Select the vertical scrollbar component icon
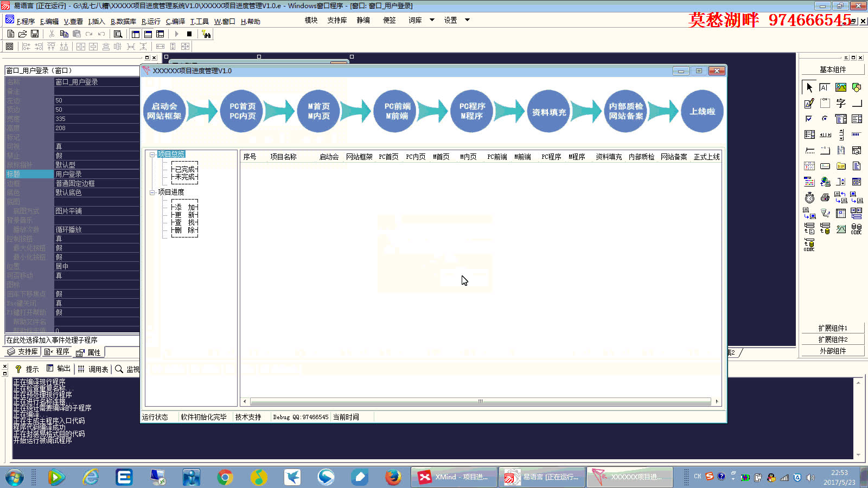The image size is (868, 488). 841,134
